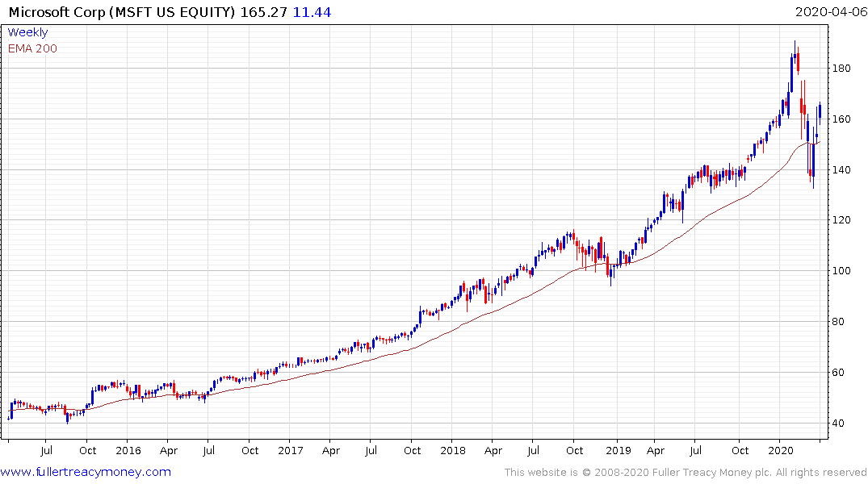Click the 60 price axis label
This screenshot has height=484, width=868.
point(838,372)
